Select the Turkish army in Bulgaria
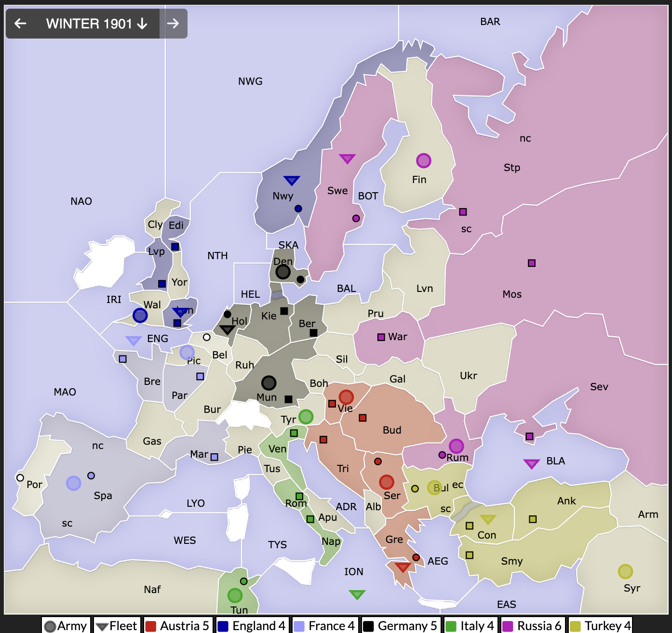This screenshot has height=633, width=672. tap(434, 488)
